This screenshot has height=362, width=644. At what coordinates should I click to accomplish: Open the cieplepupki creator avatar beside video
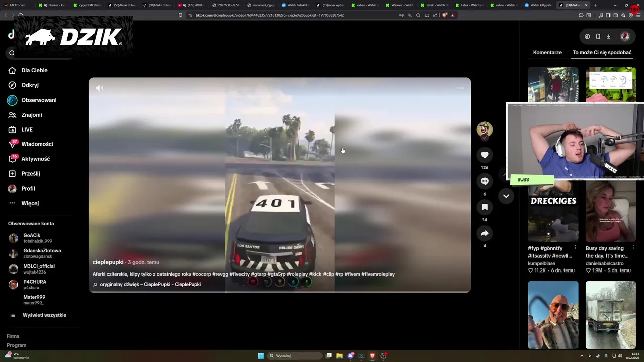tap(485, 130)
